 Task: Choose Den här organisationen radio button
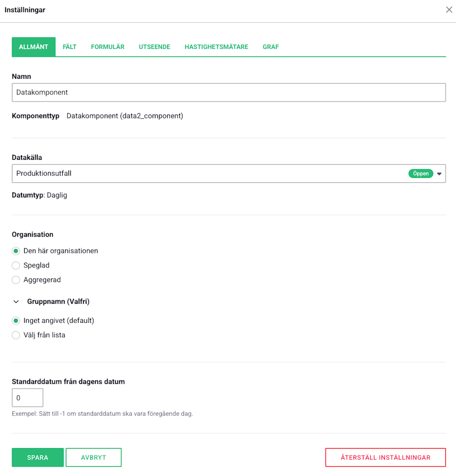[16, 251]
